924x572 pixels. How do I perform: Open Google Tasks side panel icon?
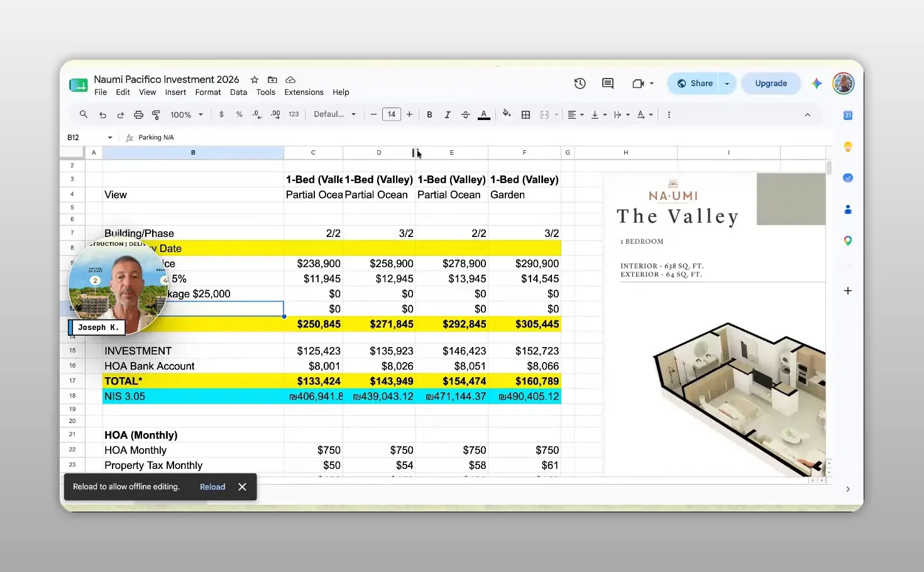(847, 178)
